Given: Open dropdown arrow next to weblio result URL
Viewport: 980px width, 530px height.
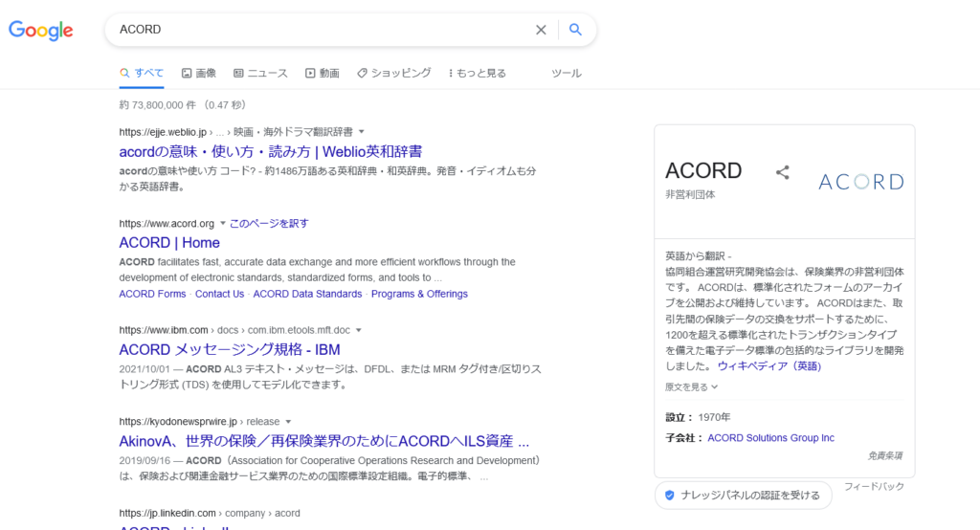Looking at the screenshot, I should (x=361, y=132).
